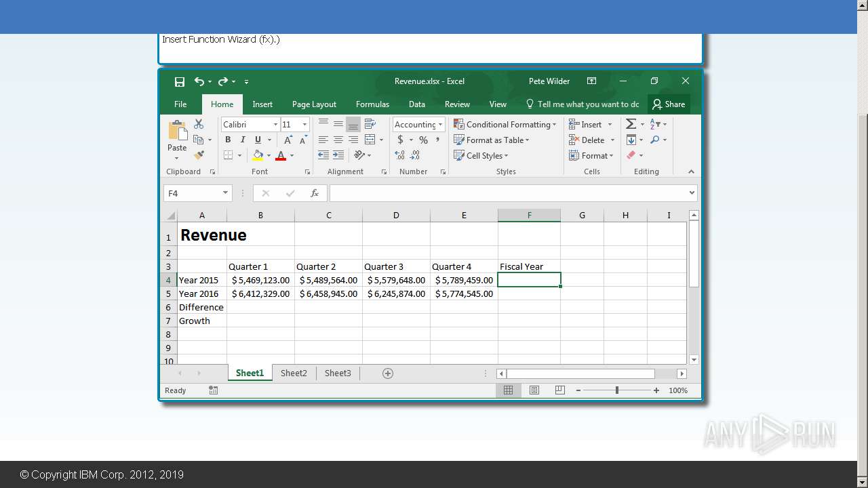The image size is (868, 488).
Task: Switch to Sheet2 tab
Action: [294, 373]
